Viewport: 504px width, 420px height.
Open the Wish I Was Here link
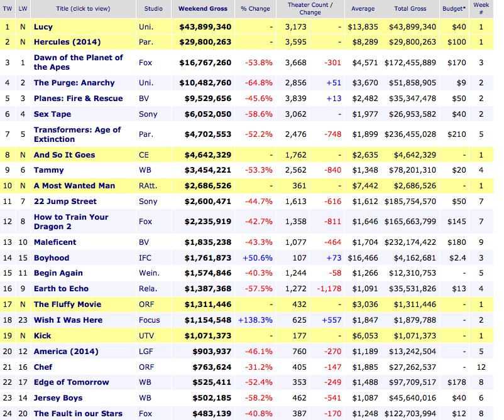point(68,320)
